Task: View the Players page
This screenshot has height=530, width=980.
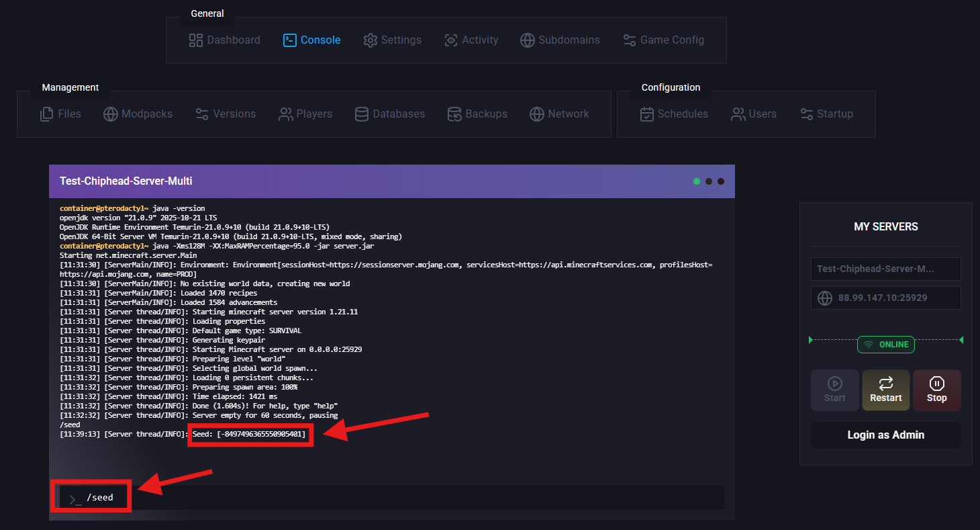Action: [x=306, y=114]
